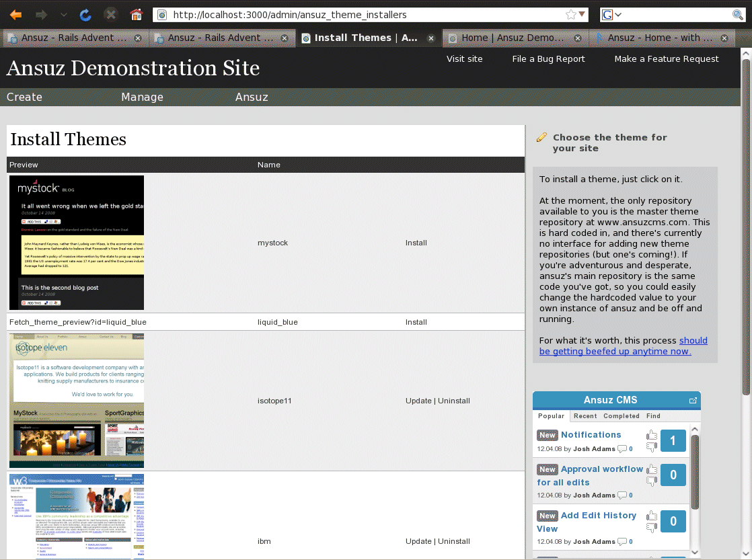
Task: Uninstall the ibm theme
Action: tap(454, 541)
